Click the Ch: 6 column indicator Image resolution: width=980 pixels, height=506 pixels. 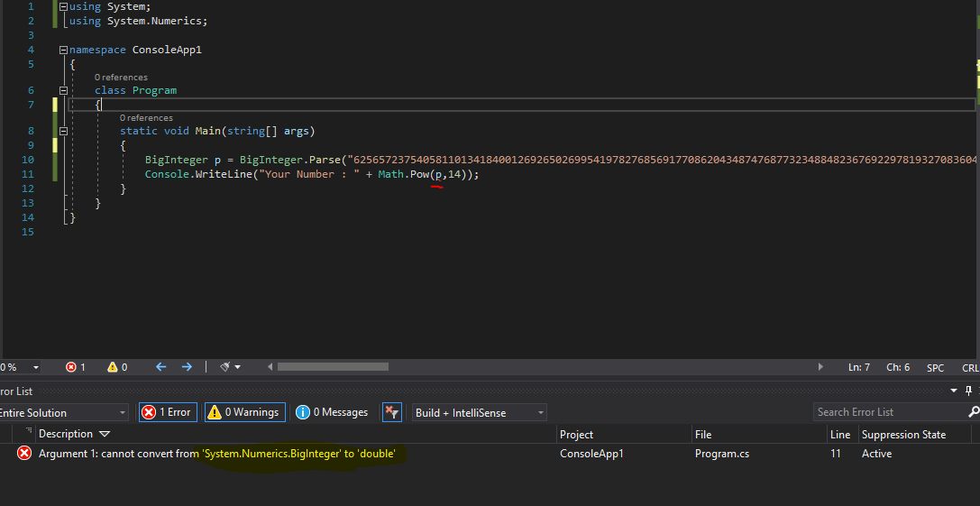click(x=898, y=368)
